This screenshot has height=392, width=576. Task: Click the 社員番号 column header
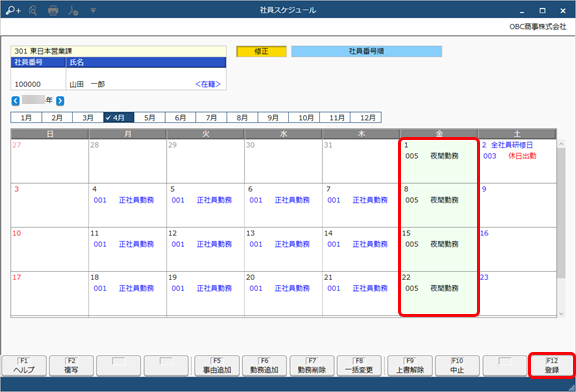[x=38, y=62]
